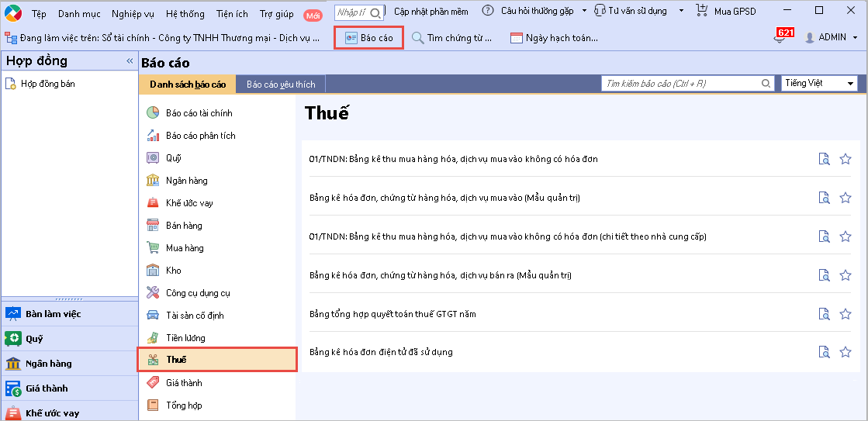Click Cập nhật phần mềm link
Viewport: 868px width, 421px height.
[431, 12]
